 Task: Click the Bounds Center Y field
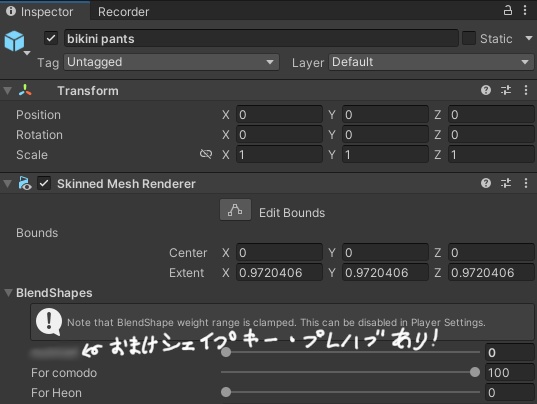385,253
